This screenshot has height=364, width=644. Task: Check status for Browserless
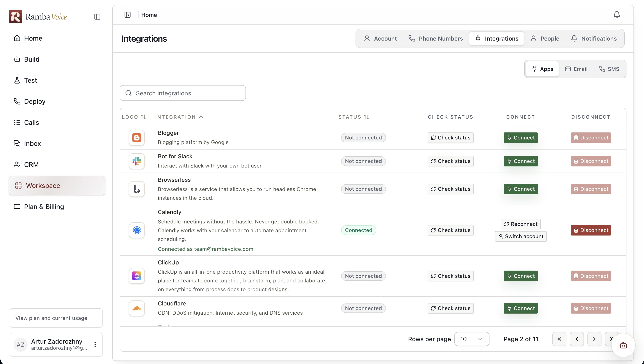pos(450,189)
